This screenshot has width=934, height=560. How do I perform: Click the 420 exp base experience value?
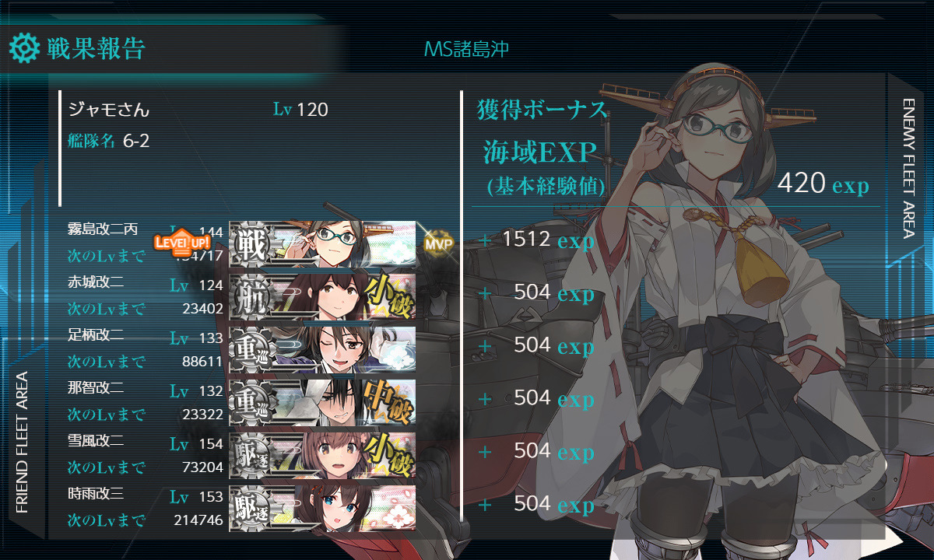tap(823, 184)
